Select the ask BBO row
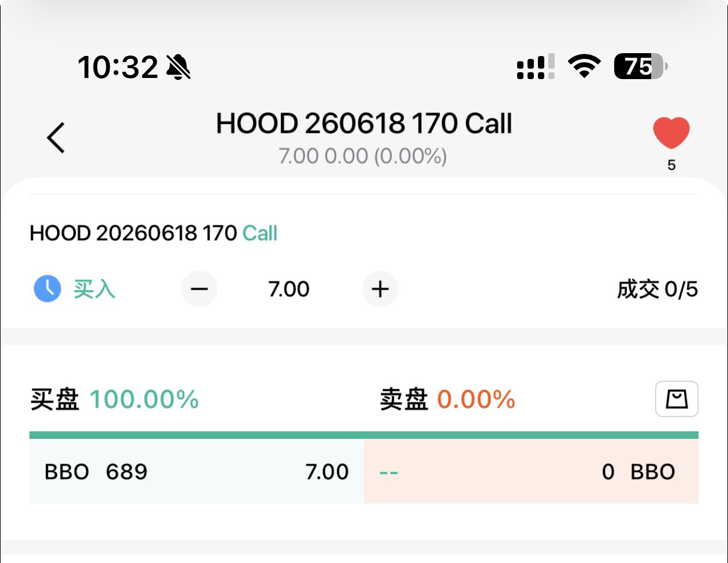This screenshot has height=563, width=728. (530, 472)
